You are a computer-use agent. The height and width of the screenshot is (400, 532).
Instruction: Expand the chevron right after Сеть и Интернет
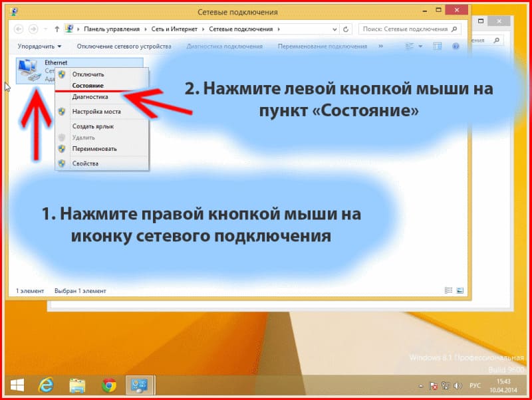point(203,29)
